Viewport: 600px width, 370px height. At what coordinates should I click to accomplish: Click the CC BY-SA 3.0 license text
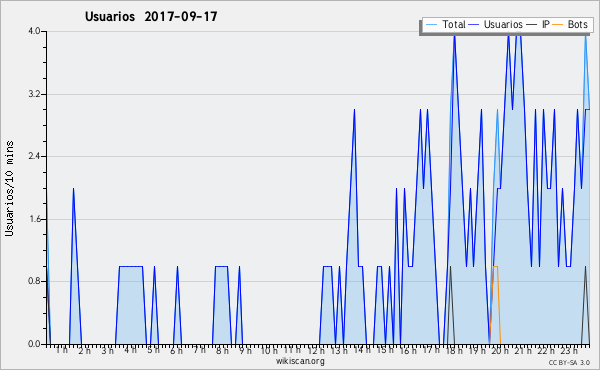[x=569, y=362]
